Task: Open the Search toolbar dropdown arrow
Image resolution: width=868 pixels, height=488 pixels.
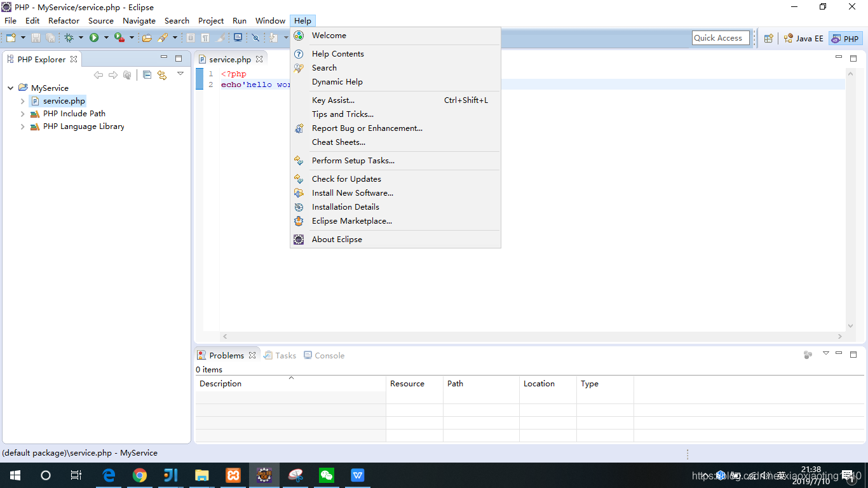Action: pos(175,38)
